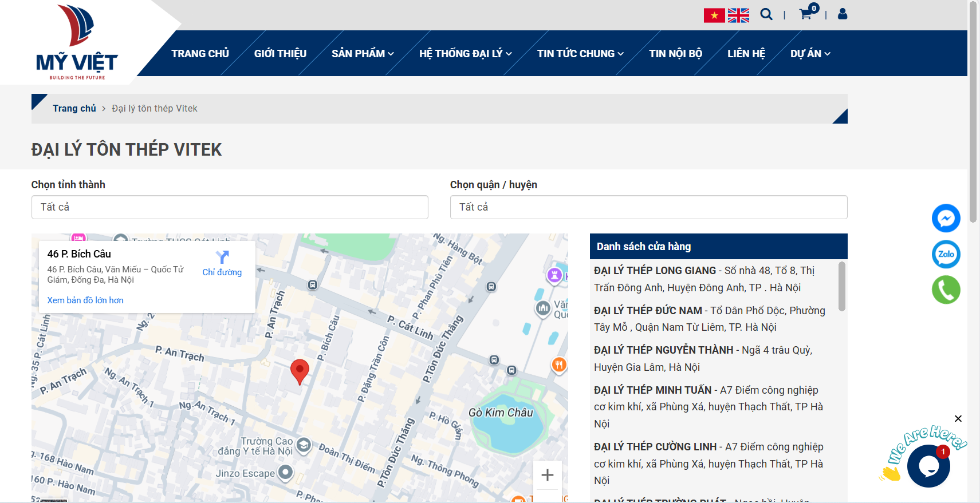Open Chọn quận / huyện dropdown

[648, 207]
